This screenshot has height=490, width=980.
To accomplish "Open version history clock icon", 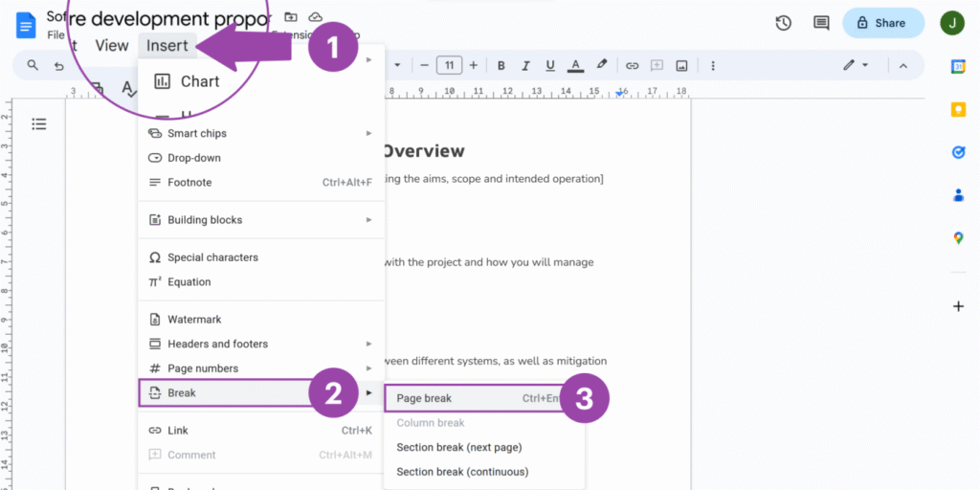I will coord(783,23).
